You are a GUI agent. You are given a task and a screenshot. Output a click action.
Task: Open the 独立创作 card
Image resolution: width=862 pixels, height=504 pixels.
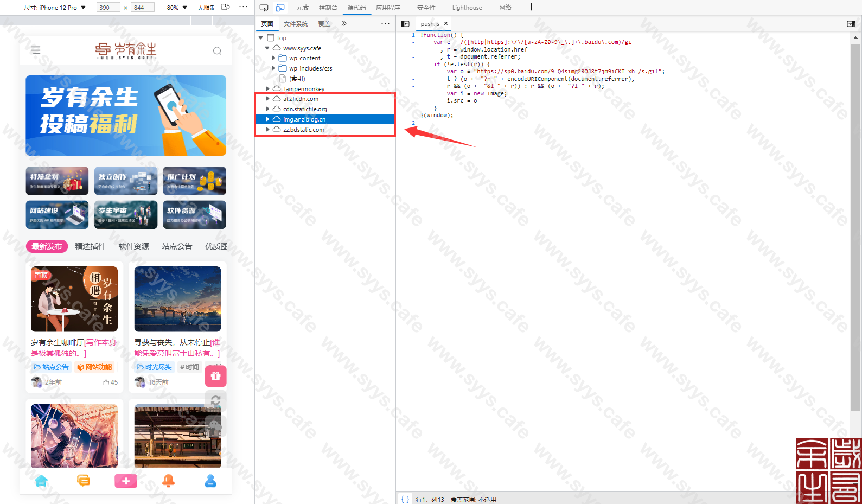[x=126, y=181]
